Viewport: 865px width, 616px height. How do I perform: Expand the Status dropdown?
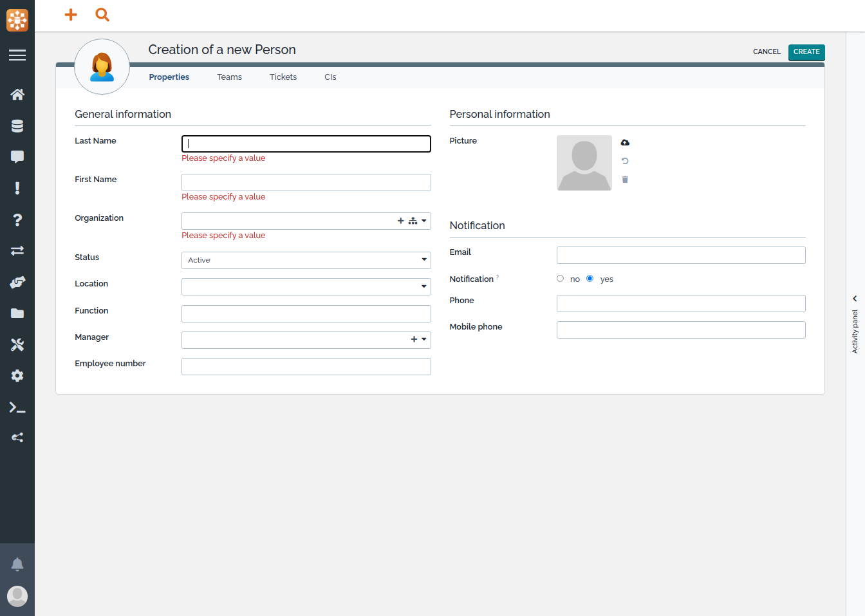pos(423,260)
